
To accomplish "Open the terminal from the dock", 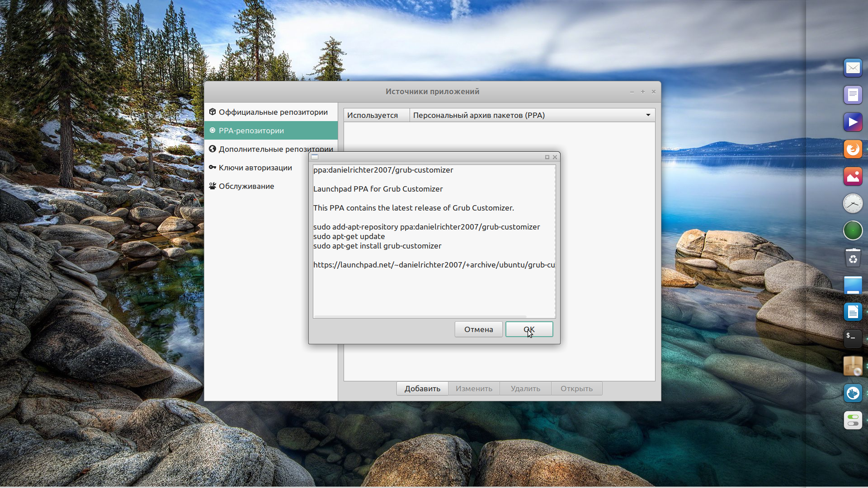I will (853, 338).
